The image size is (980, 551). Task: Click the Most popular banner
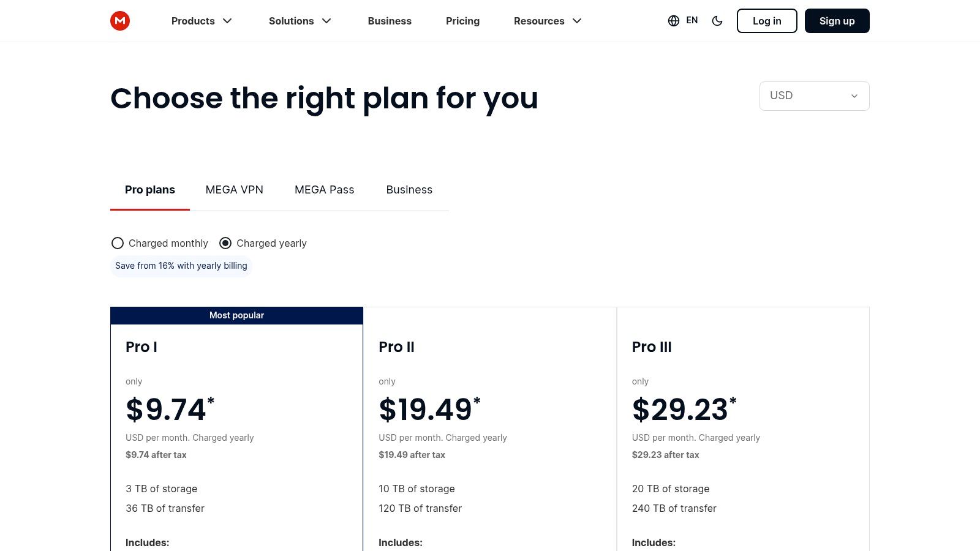[x=236, y=315]
